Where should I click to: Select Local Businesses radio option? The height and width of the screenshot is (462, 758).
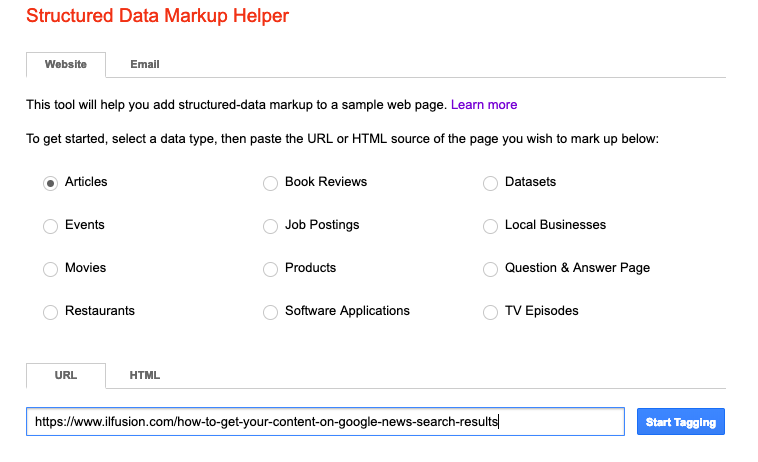[490, 226]
